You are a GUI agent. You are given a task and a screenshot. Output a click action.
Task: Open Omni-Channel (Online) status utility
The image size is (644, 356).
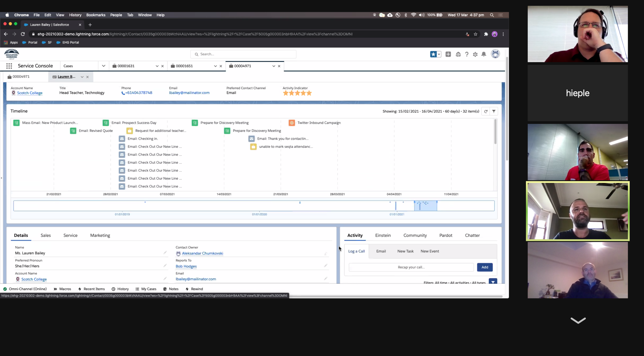pos(25,289)
